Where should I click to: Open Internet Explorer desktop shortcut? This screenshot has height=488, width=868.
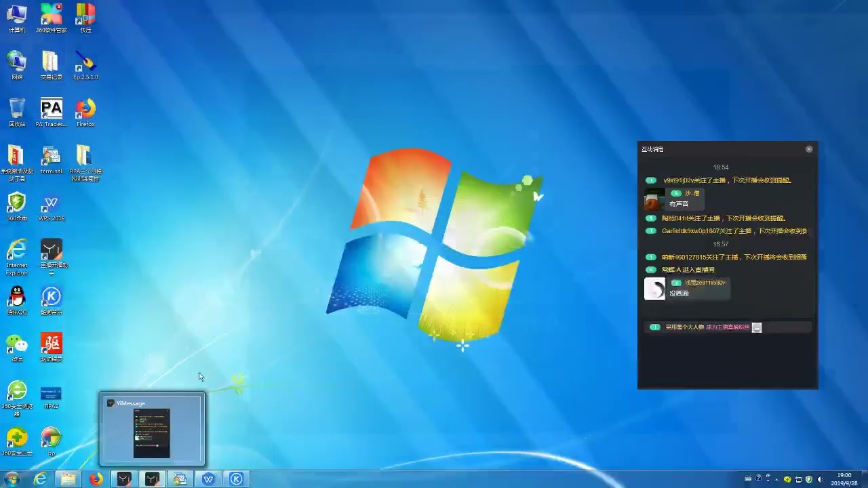tap(17, 257)
